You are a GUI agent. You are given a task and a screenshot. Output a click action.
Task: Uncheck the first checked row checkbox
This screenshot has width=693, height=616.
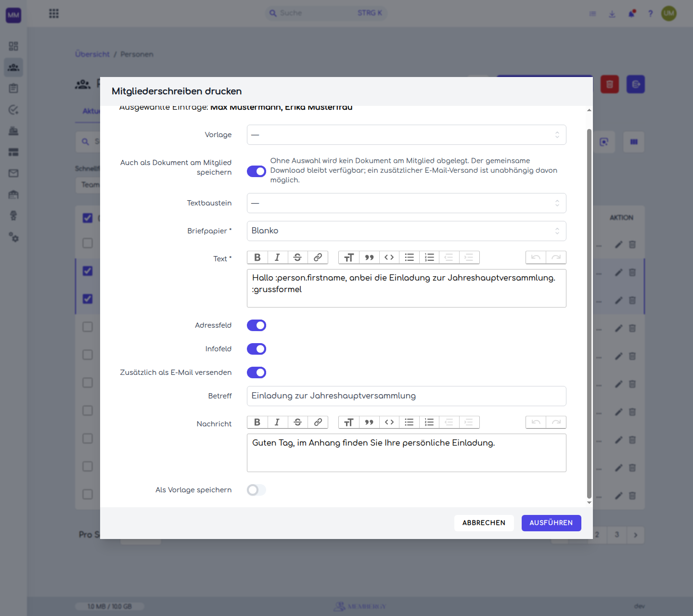(x=88, y=271)
